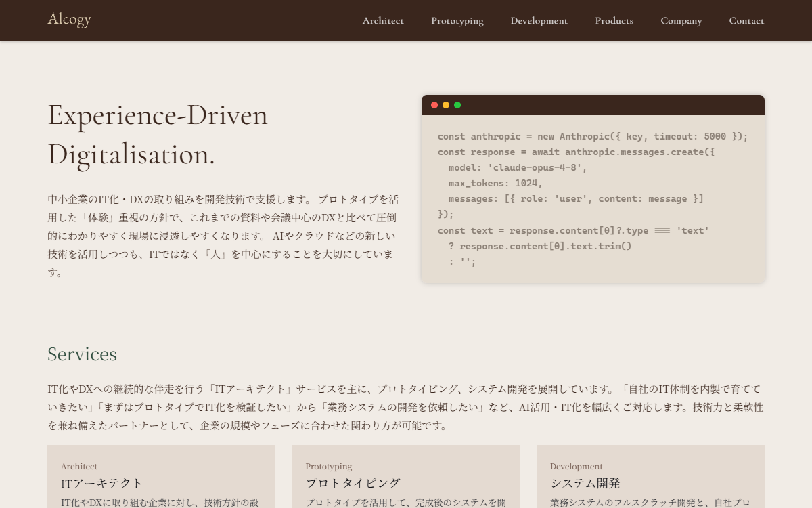The width and height of the screenshot is (812, 508).
Task: Click hero paragraph starting 中小企業のIT化
Action: [x=223, y=236]
